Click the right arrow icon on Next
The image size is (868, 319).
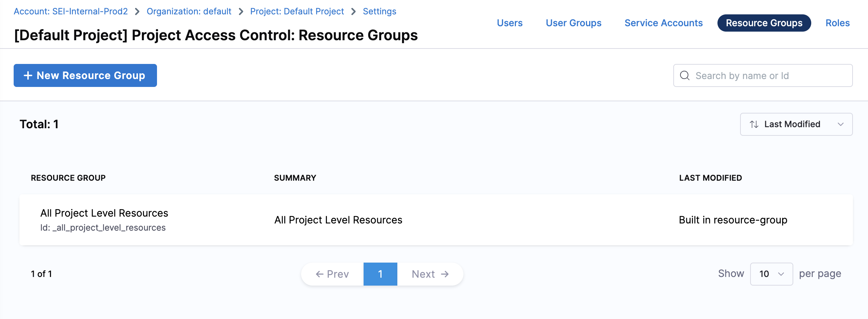click(x=445, y=274)
